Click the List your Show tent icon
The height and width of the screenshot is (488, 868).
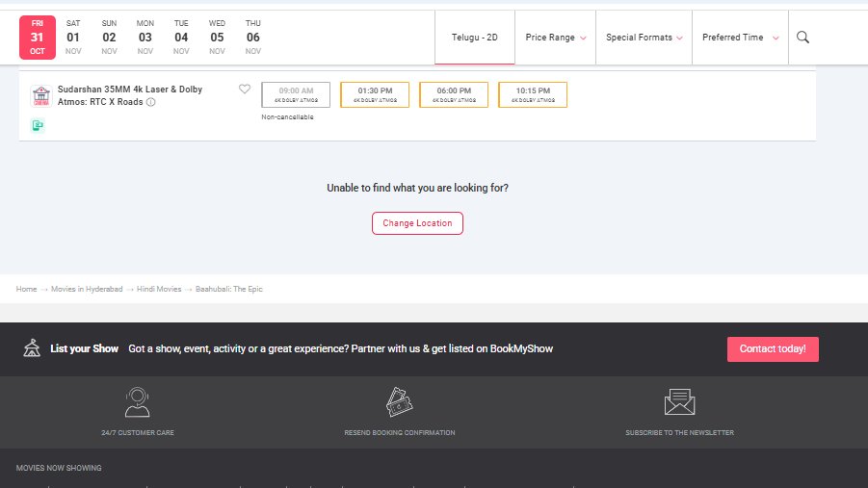pyautogui.click(x=32, y=348)
